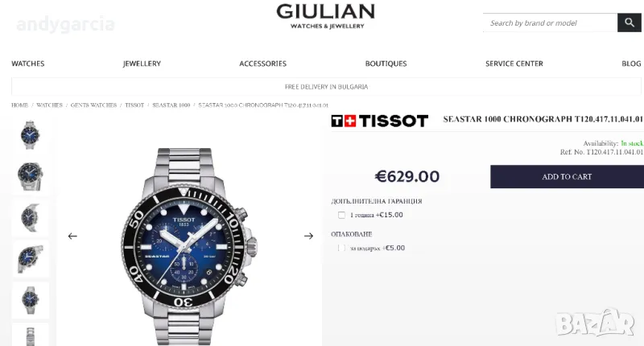Viewport: 644px width, 346px height.
Task: Tick the gift packaging +€5.00 checkbox
Action: coord(341,248)
